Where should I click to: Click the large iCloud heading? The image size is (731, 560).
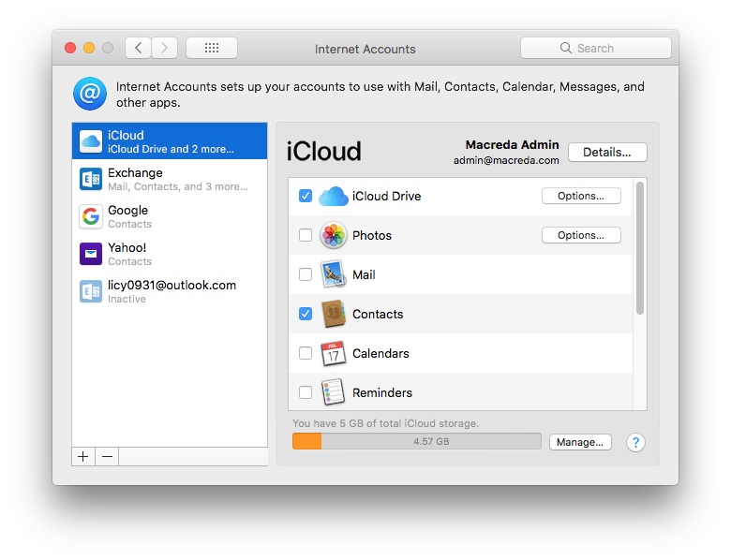pos(323,152)
